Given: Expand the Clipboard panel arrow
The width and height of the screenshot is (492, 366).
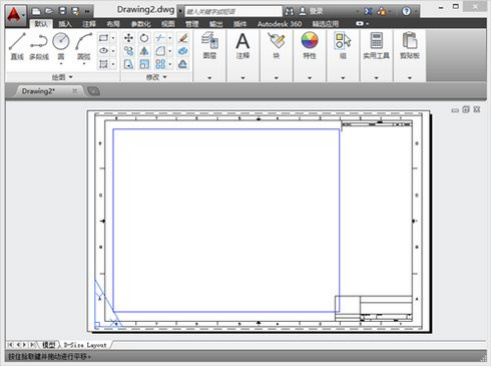Looking at the screenshot, I should (410, 78).
